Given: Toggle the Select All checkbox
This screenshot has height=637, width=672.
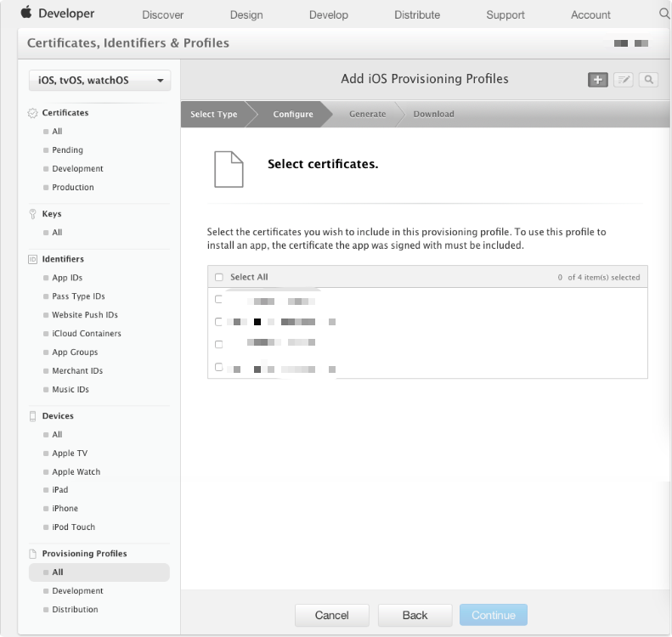Looking at the screenshot, I should 219,277.
